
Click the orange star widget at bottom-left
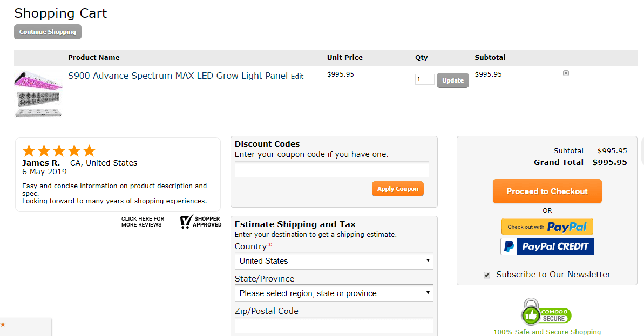pyautogui.click(x=3, y=324)
